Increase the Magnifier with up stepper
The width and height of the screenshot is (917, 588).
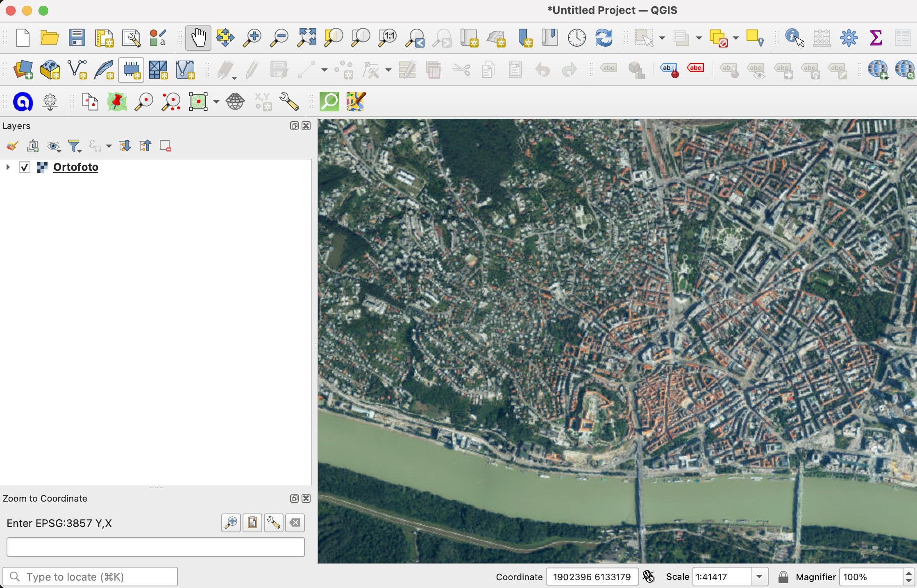(x=909, y=573)
